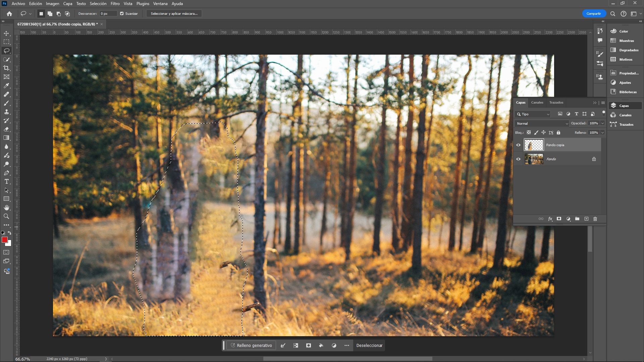Toggle lock position icon
Viewport: 644px width, 362px height.
[543, 133]
